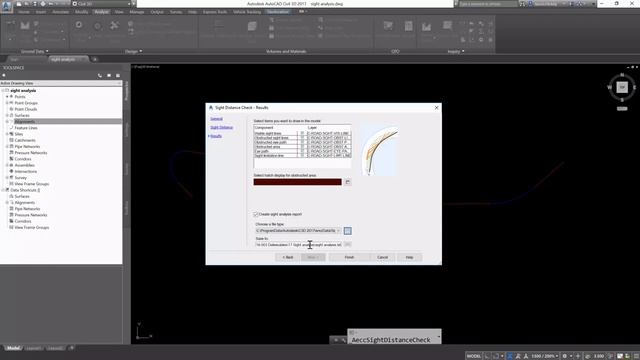The image size is (640, 360).
Task: Click the Toolspace help phone icon
Action: pos(100,76)
